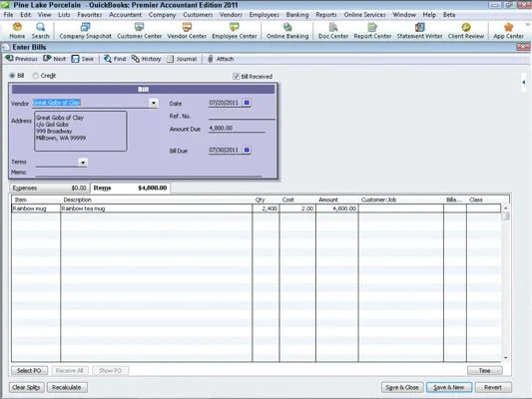The image size is (532, 399).
Task: Click scroll down arrow in items table
Action: click(505, 358)
